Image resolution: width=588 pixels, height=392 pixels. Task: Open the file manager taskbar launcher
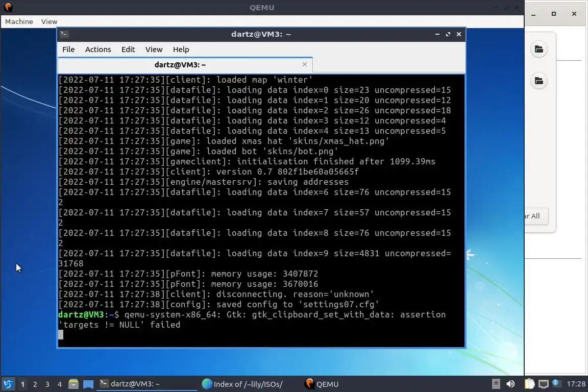(73, 384)
